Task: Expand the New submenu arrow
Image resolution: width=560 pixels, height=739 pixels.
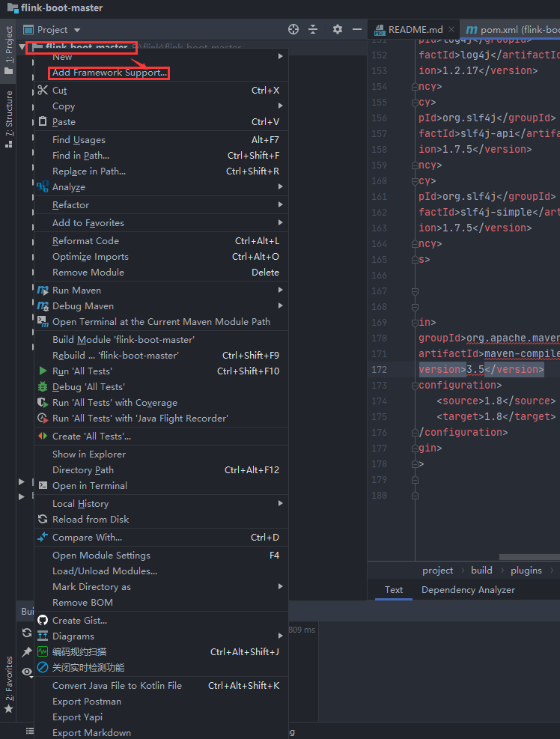Action: point(281,56)
